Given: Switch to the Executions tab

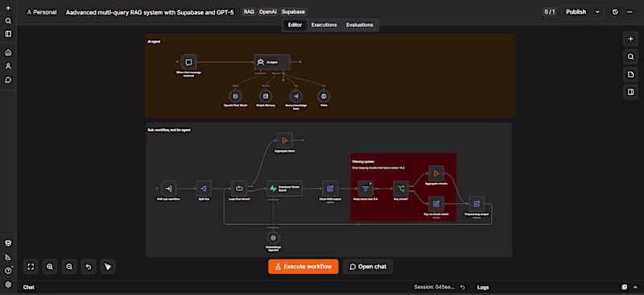Looking at the screenshot, I should [x=324, y=25].
